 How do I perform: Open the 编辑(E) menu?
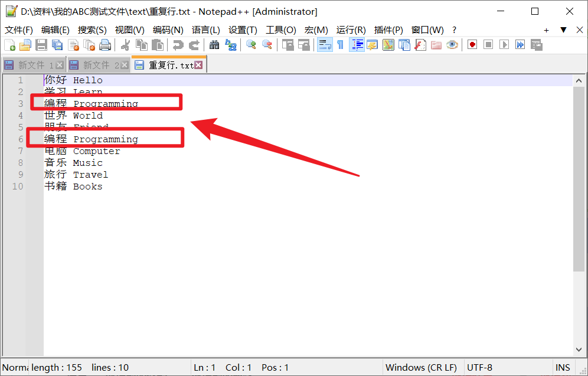click(55, 30)
